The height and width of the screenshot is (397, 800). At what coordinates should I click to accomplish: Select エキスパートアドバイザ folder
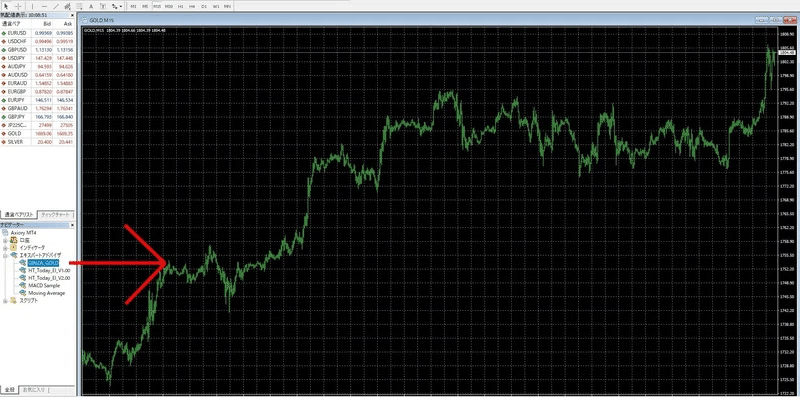[40, 255]
